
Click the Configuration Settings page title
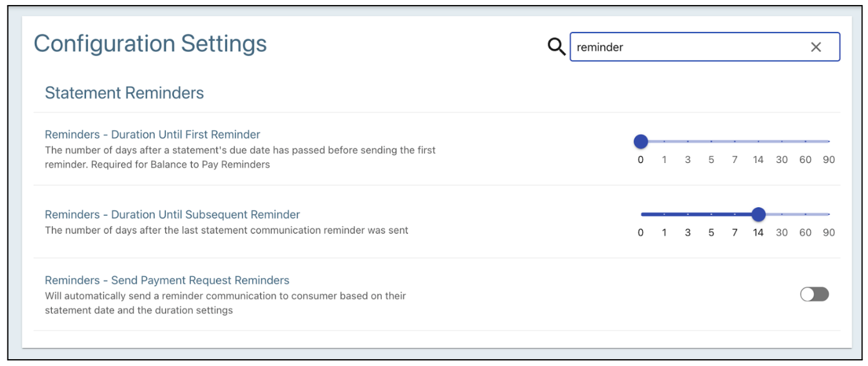pyautogui.click(x=150, y=44)
